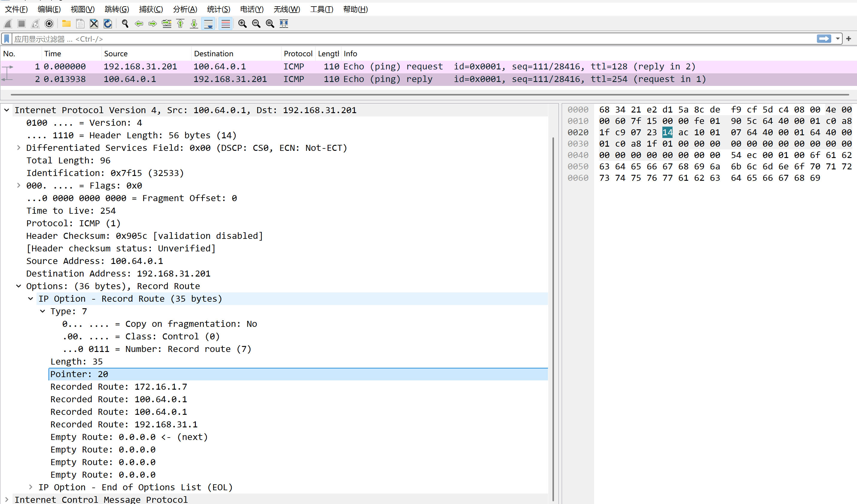Toggle auto-scroll during live capture

click(x=208, y=23)
